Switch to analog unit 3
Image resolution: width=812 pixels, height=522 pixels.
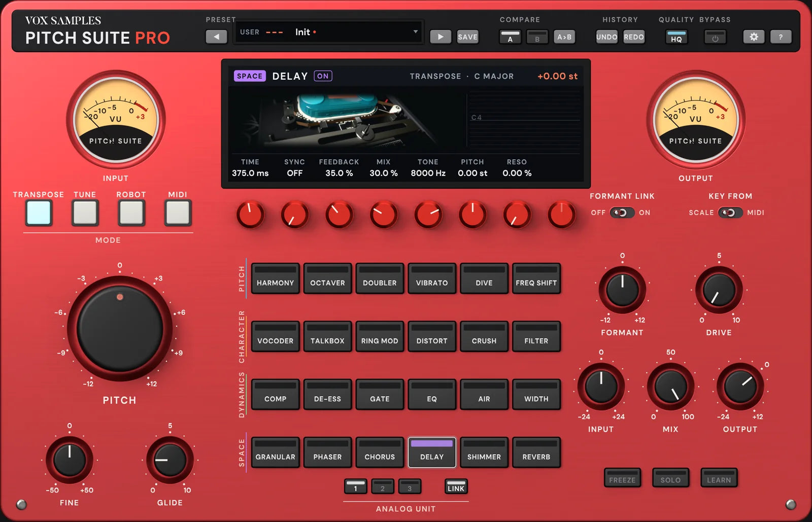tap(410, 486)
